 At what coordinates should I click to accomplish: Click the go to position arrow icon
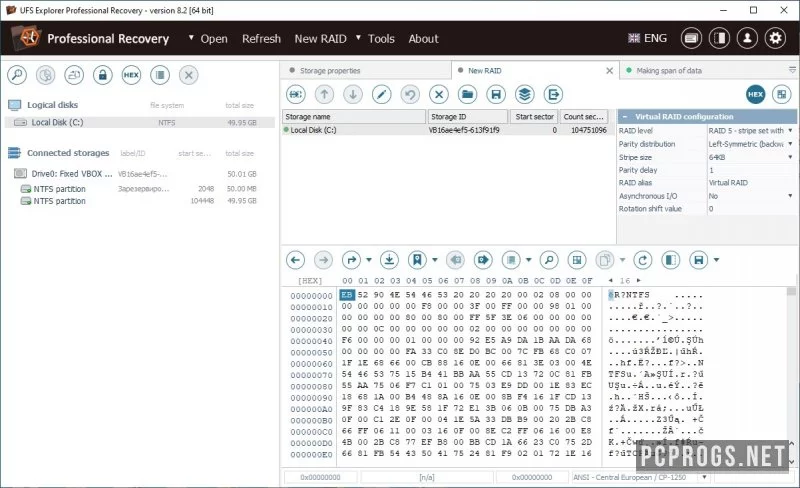click(x=352, y=260)
